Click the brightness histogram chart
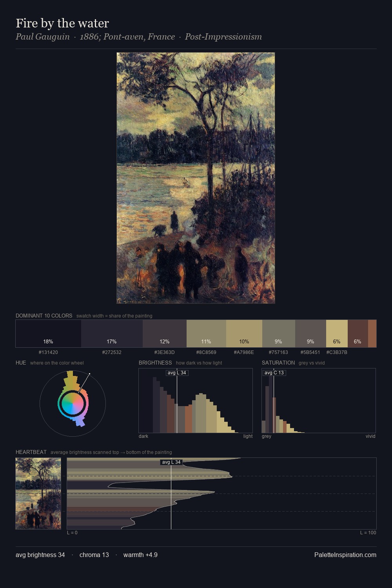The height and width of the screenshot is (588, 392). tap(196, 401)
